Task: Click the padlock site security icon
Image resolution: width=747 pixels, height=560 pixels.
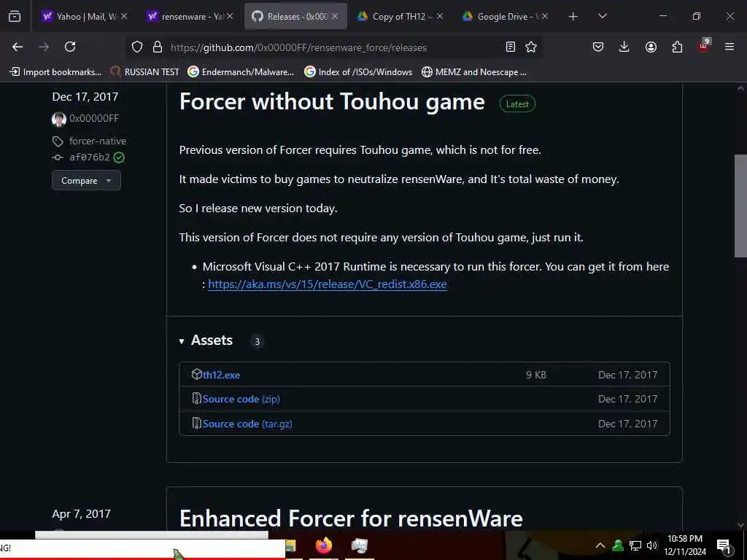Action: 158,47
